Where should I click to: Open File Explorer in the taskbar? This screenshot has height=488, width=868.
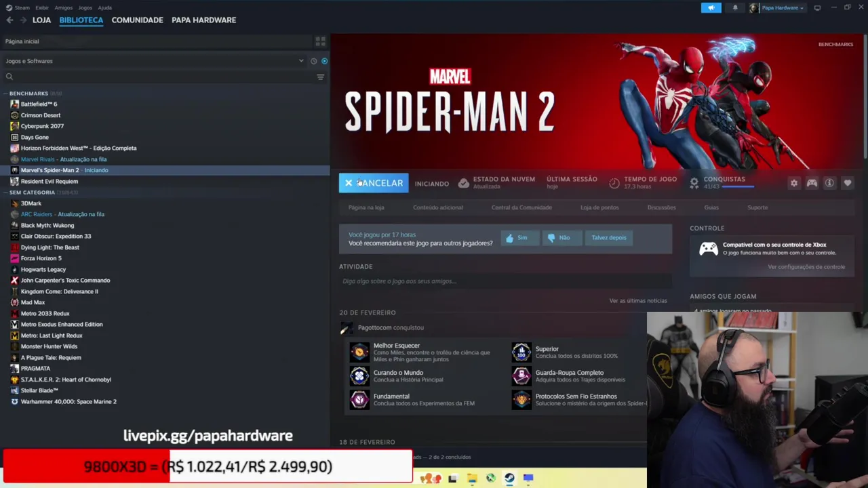(x=472, y=479)
